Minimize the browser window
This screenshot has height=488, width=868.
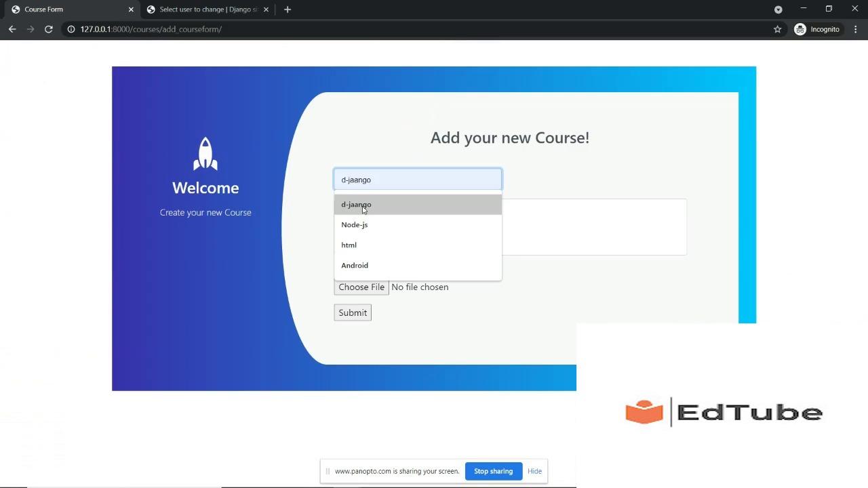pos(804,9)
